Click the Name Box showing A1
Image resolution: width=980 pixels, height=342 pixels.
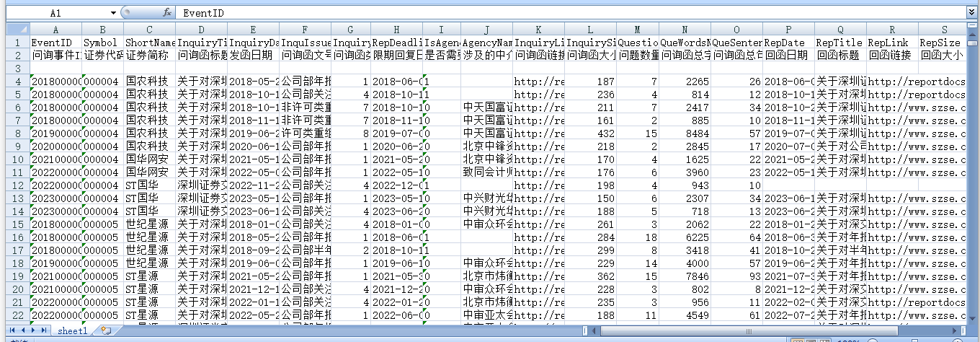(56, 13)
